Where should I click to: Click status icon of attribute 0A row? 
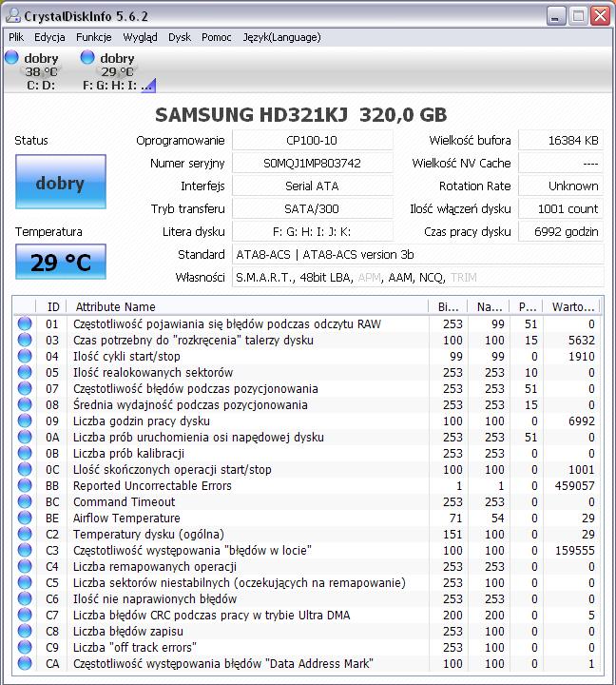(25, 437)
